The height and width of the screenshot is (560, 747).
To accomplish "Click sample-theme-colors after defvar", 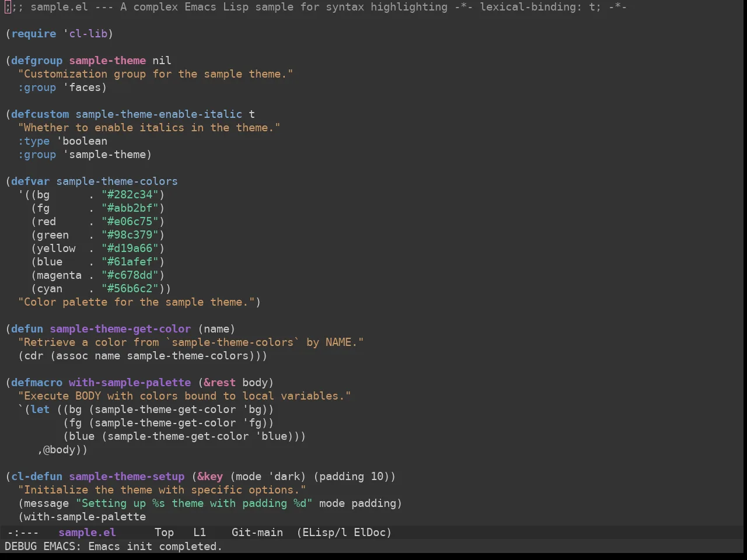I will click(117, 181).
